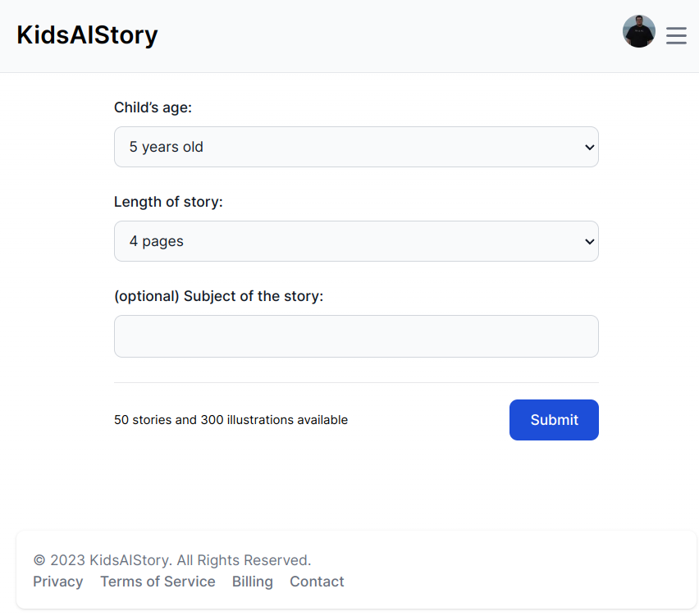
Task: Go to the Billing page
Action: coord(253,582)
